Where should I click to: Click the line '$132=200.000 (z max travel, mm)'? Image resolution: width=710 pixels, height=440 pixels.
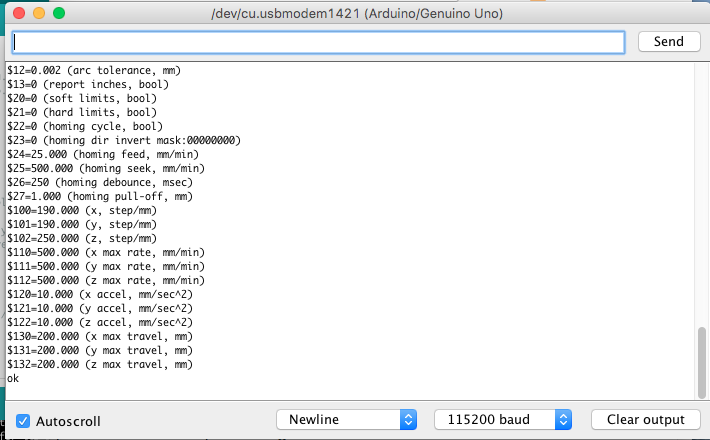[100, 365]
